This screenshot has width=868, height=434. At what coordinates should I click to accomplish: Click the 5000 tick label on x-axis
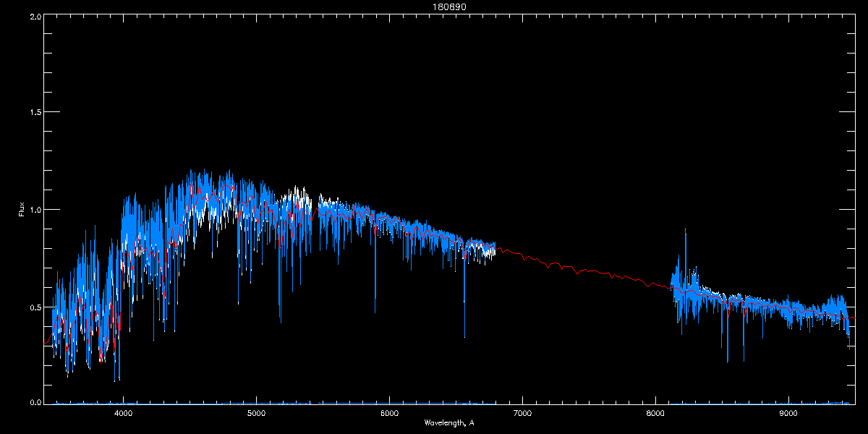point(257,413)
